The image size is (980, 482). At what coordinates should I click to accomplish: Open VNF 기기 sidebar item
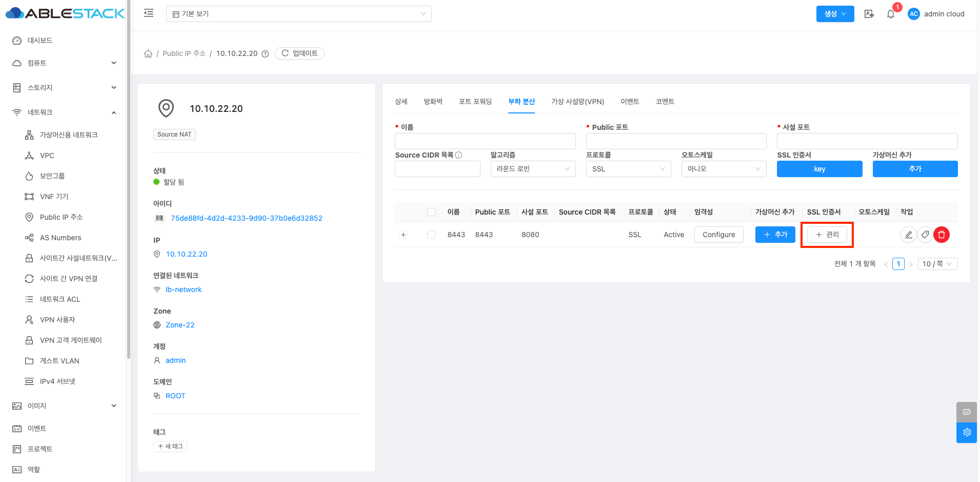pyautogui.click(x=54, y=197)
